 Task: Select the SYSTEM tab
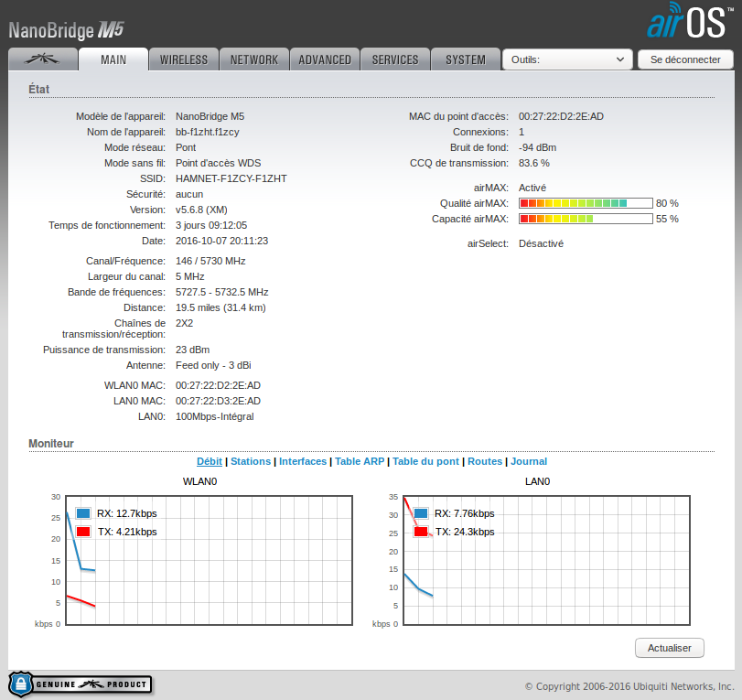pyautogui.click(x=466, y=59)
